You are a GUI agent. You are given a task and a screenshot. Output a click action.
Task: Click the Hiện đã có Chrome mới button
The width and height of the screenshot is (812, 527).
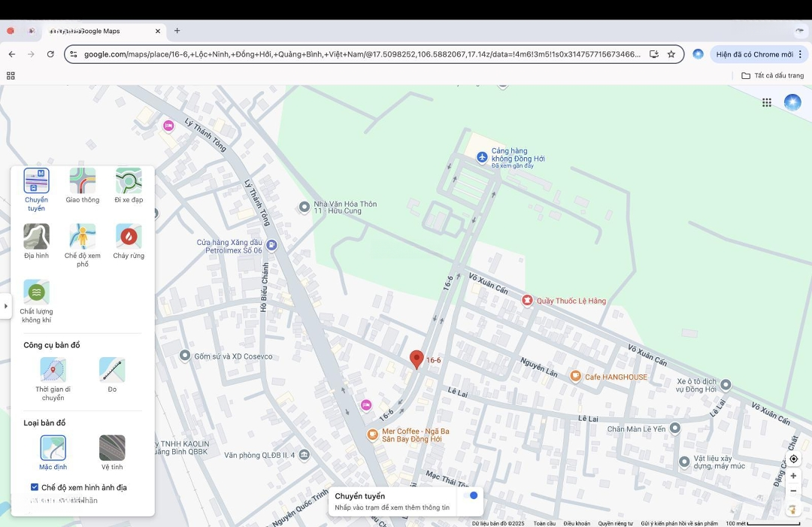754,54
